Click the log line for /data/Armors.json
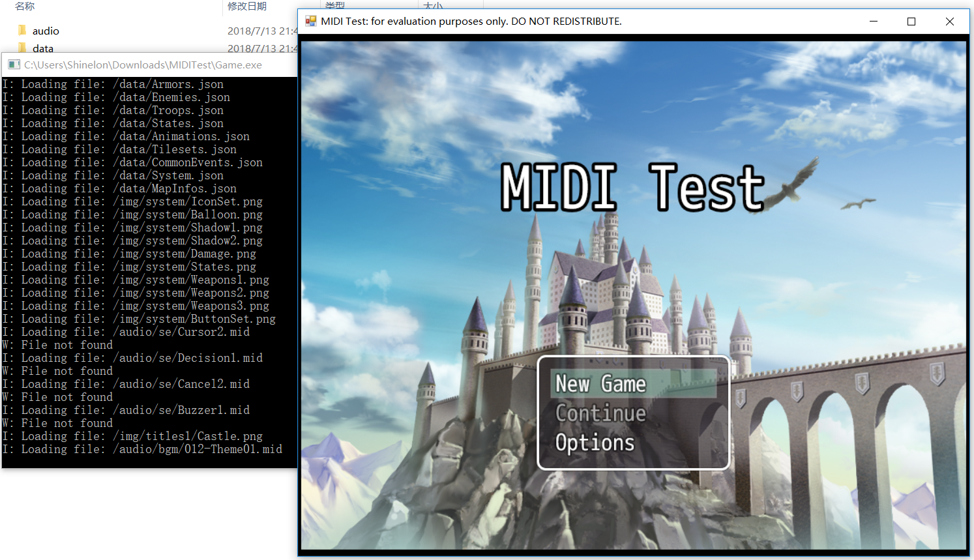The width and height of the screenshot is (974, 560). click(x=113, y=84)
